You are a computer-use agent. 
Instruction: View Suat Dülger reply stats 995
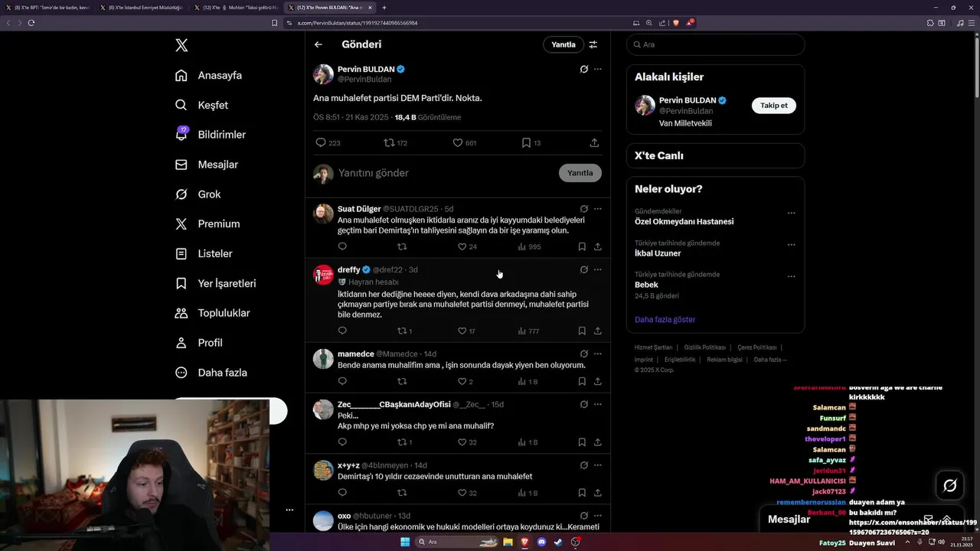(529, 246)
